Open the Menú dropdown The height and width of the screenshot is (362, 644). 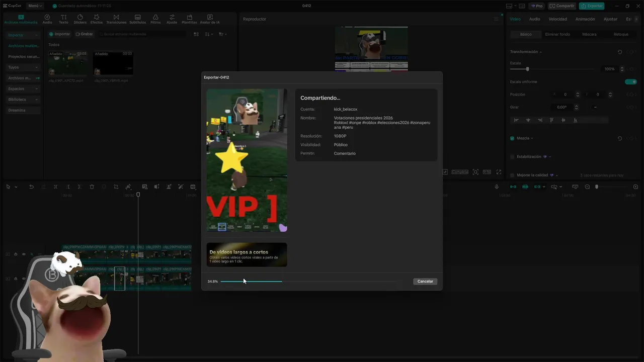pos(35,6)
